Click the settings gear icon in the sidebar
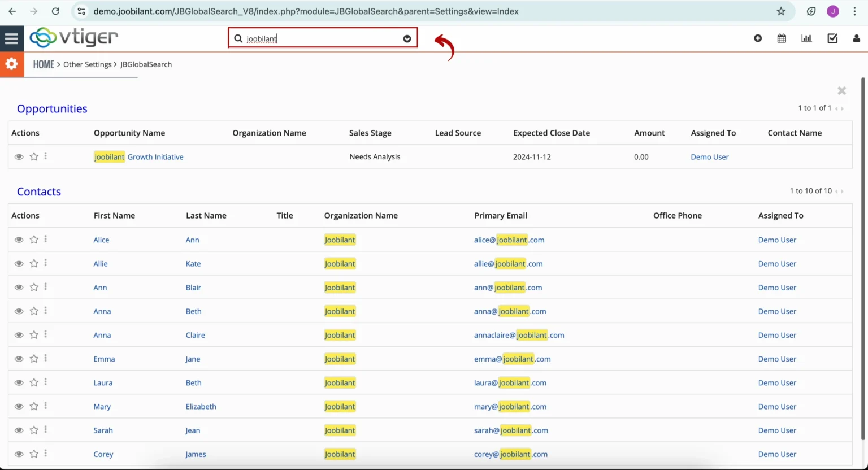Viewport: 868px width, 470px height. (x=12, y=64)
